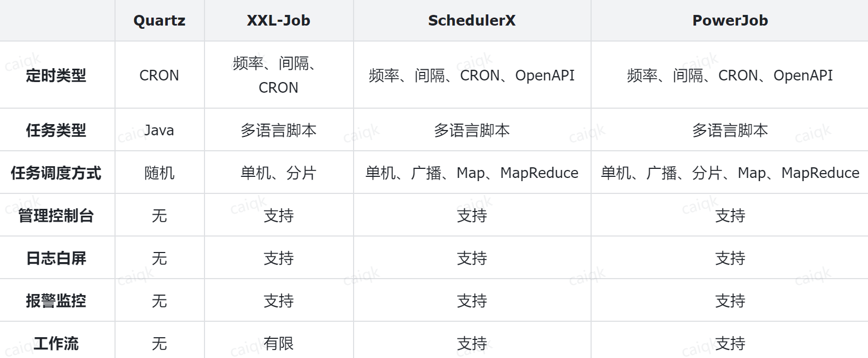Click XXL-Job's 多语言脚本 cell
This screenshot has height=358, width=868.
279,130
